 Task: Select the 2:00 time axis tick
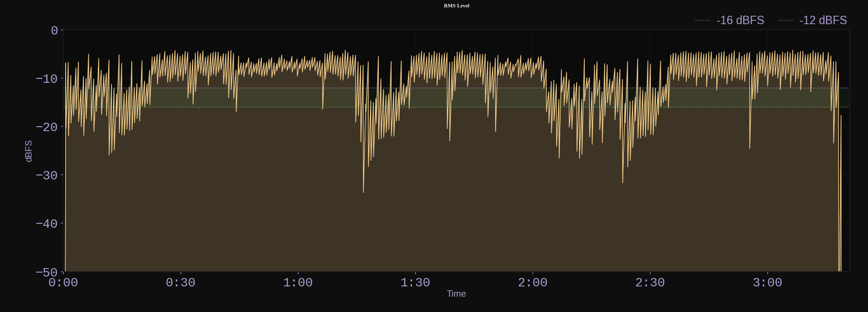click(533, 283)
